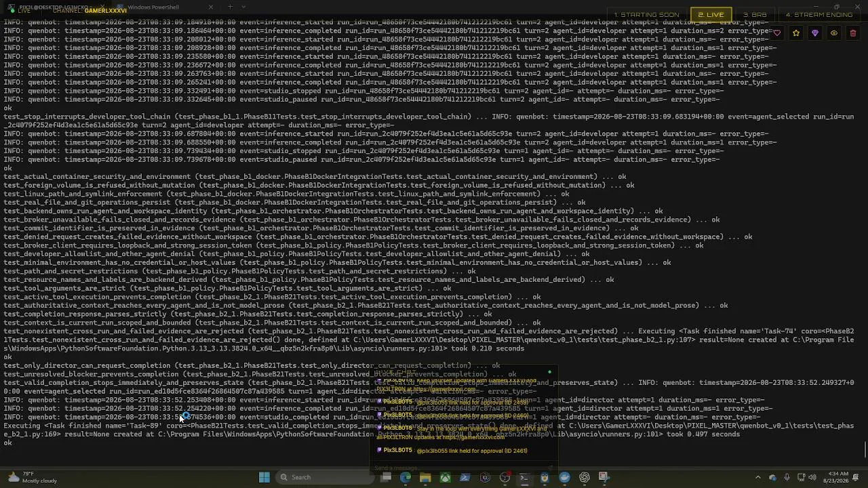
Task: Select the PIX3L@DESKTOP terminal tab
Action: pos(58,7)
